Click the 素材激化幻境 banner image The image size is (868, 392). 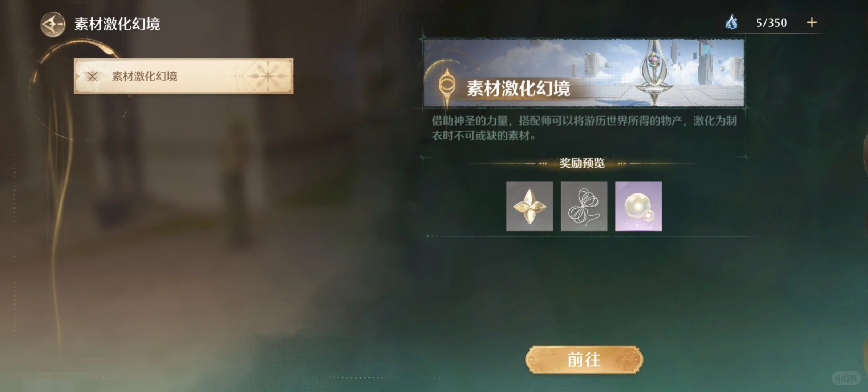point(584,73)
